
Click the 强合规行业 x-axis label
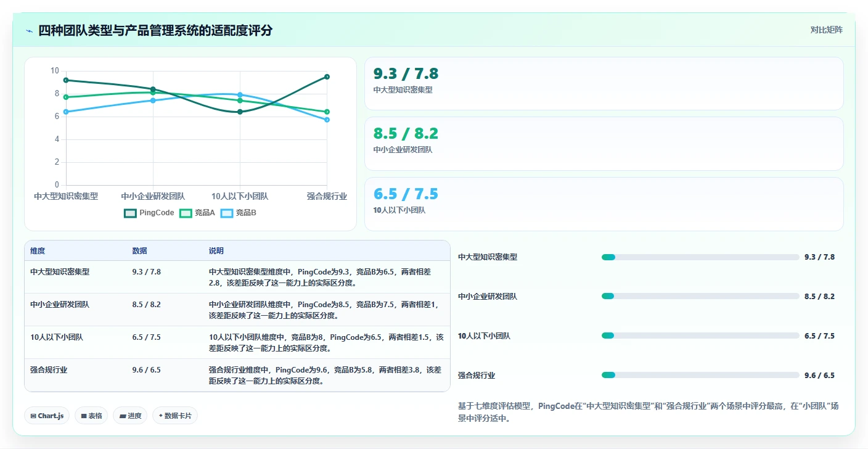tap(327, 196)
